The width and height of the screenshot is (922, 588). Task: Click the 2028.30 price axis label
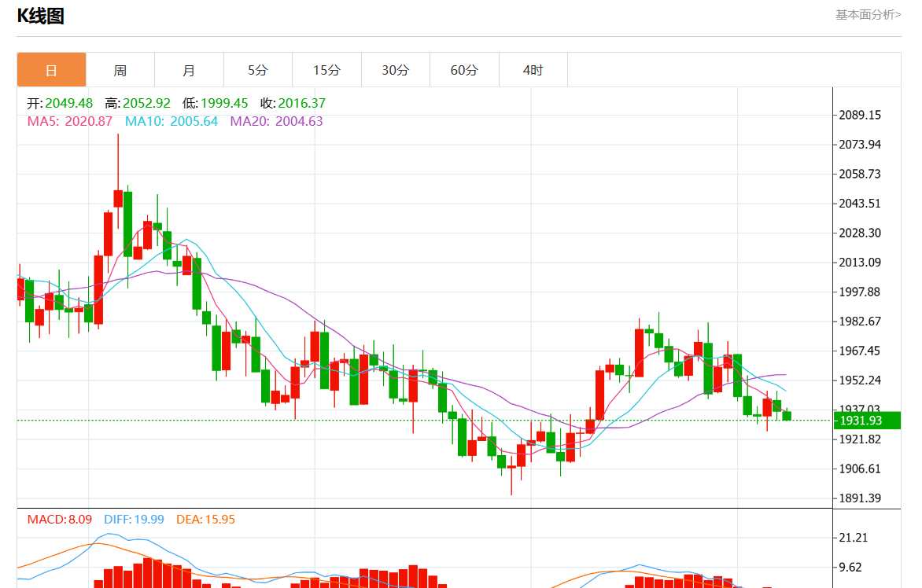coord(860,233)
